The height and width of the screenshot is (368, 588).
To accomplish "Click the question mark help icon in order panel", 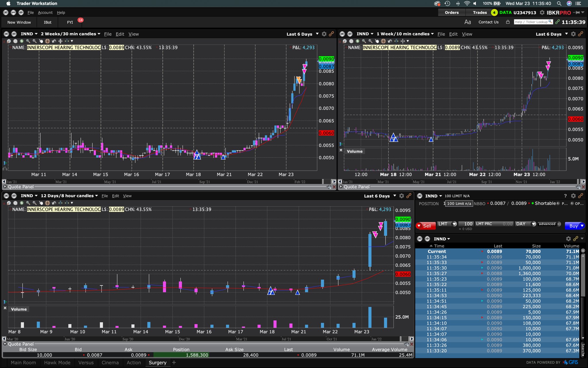I will [x=565, y=196].
